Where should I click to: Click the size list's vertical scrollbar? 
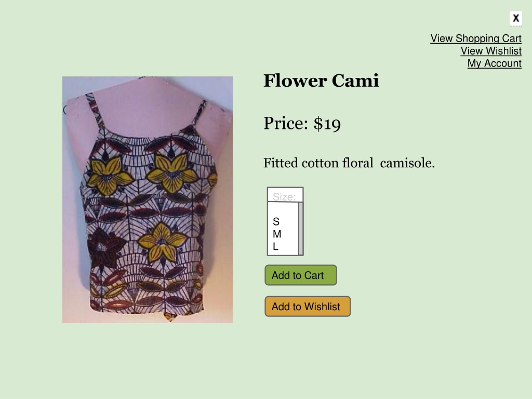301,229
